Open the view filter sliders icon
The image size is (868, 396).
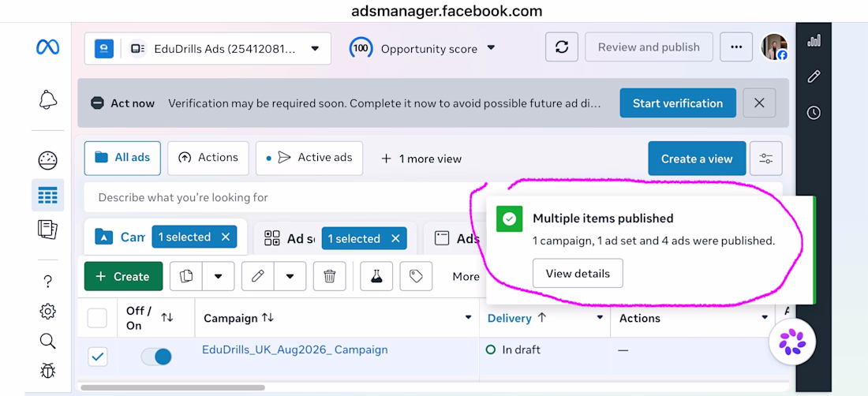point(765,159)
